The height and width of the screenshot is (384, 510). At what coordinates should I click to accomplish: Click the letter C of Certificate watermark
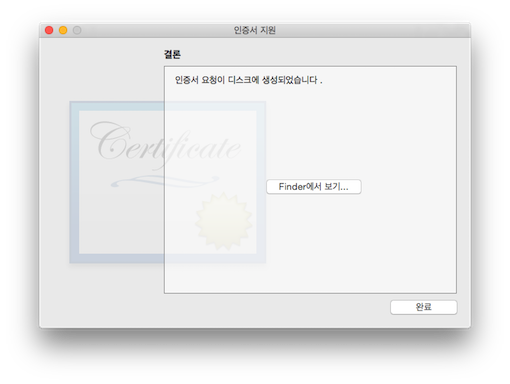coord(110,141)
